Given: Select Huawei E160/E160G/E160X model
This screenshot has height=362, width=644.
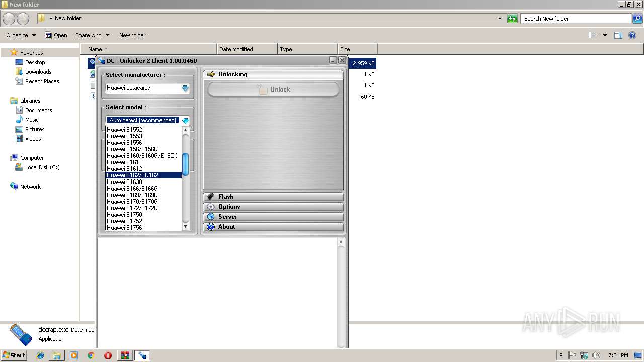Looking at the screenshot, I should 143,156.
